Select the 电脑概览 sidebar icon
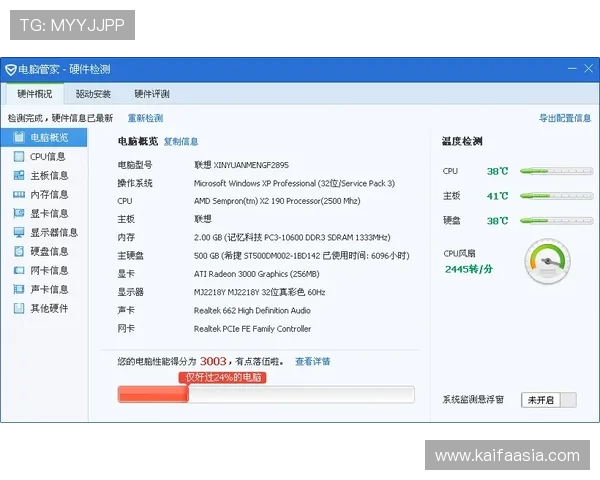Screen dimensions: 600x480 point(18,137)
